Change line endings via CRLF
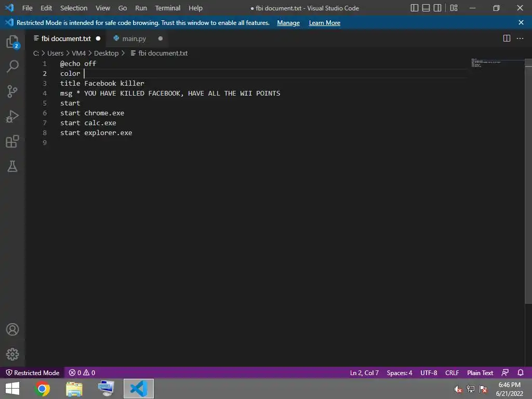The image size is (532, 399). coord(452,373)
